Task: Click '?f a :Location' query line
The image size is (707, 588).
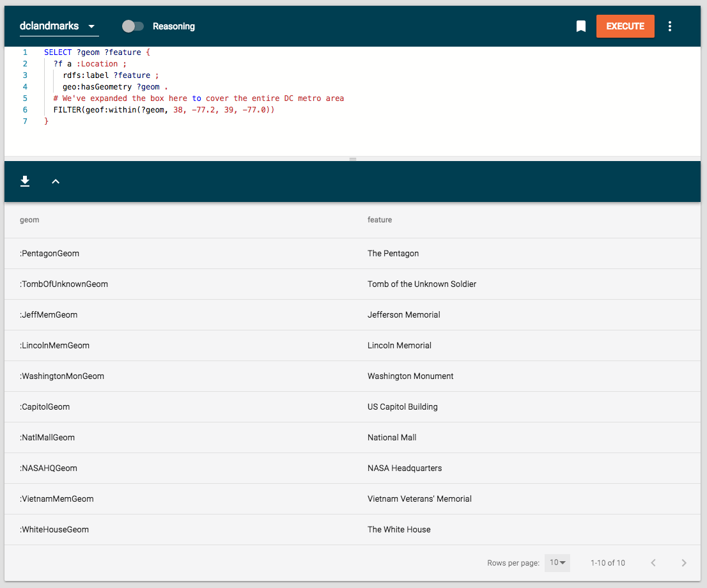Action: (89, 64)
